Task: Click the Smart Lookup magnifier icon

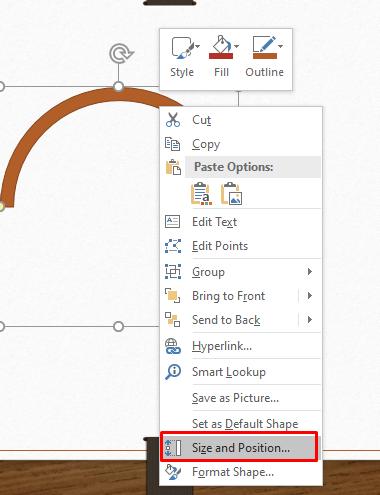Action: tap(173, 372)
